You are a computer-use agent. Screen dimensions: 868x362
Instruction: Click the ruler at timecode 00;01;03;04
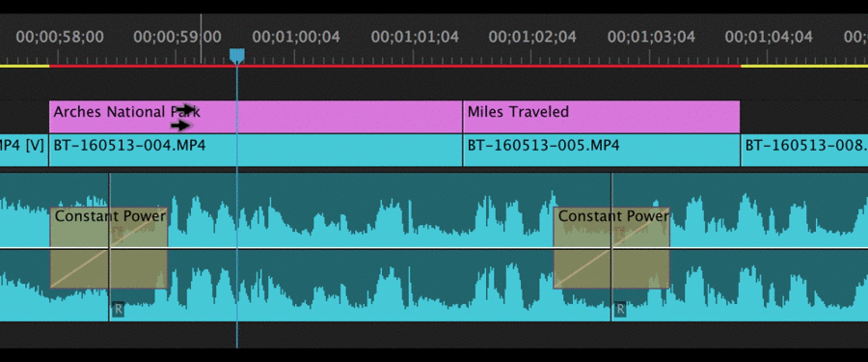652,37
